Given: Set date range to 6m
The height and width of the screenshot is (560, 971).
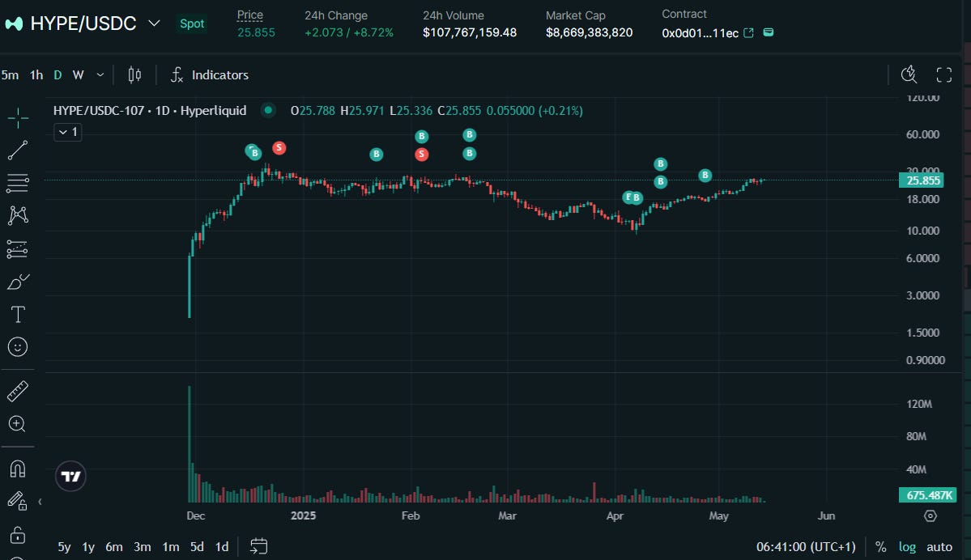Looking at the screenshot, I should coord(114,547).
